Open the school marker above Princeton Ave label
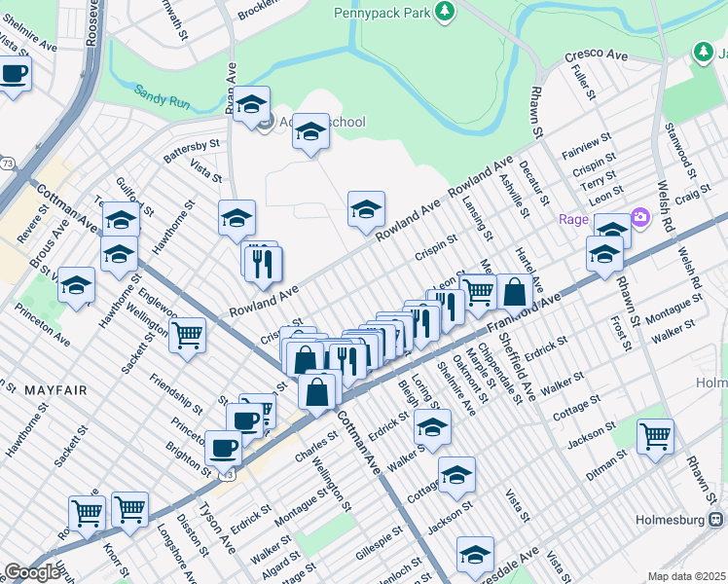This screenshot has width=728, height=584. point(77,286)
